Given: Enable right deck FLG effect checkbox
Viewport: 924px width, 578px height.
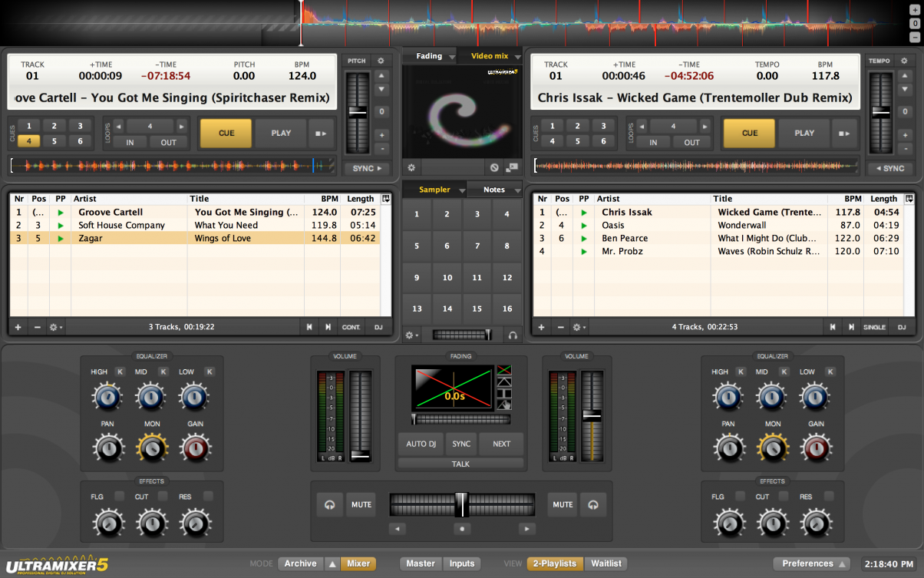Looking at the screenshot, I should point(740,497).
